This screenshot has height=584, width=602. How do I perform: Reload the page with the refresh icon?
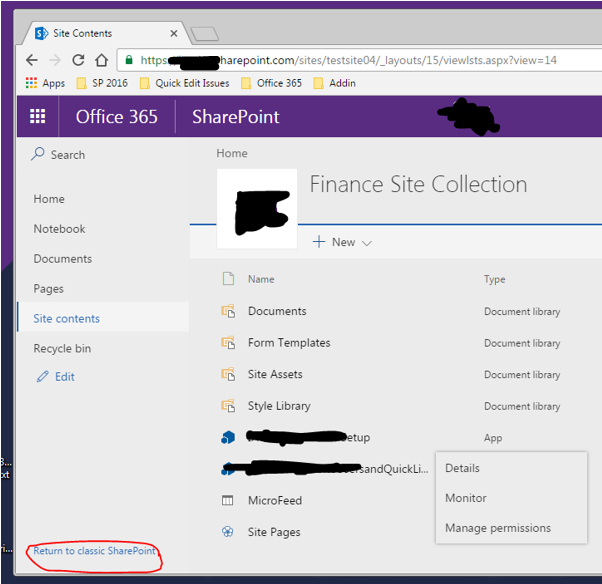[78, 60]
